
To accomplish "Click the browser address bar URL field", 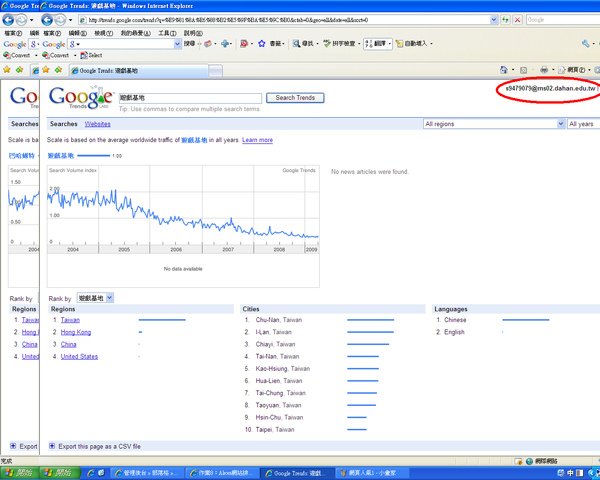I will click(284, 20).
